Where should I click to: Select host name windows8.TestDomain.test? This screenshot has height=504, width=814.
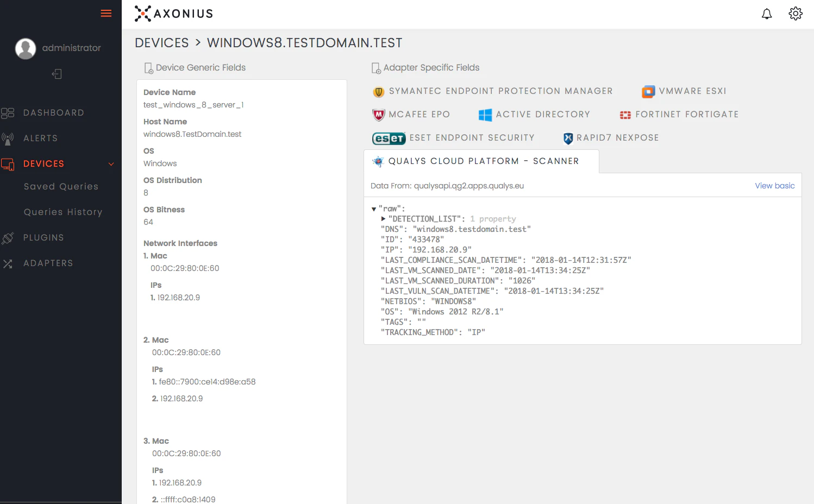pos(192,134)
